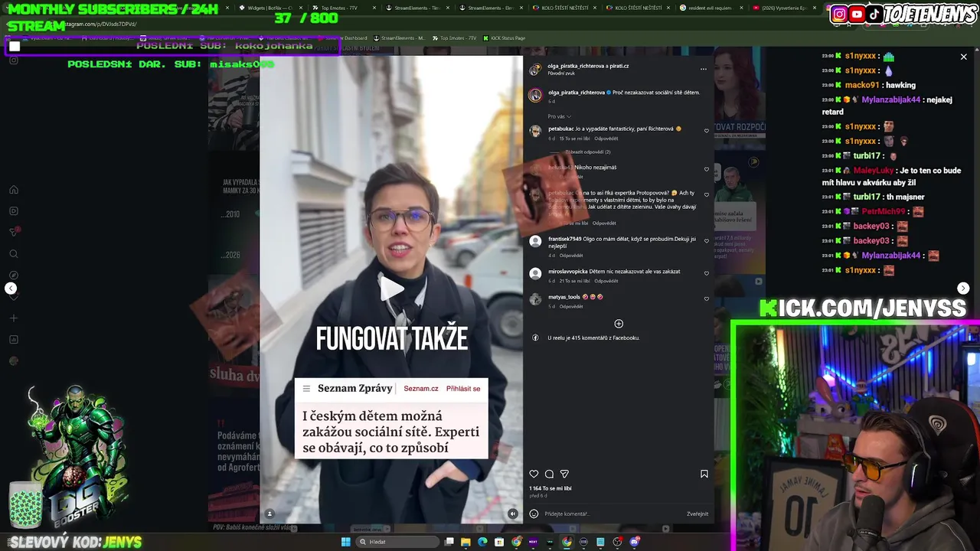980x551 pixels.
Task: Open pirati.cz collaborator profile link
Action: click(x=619, y=66)
